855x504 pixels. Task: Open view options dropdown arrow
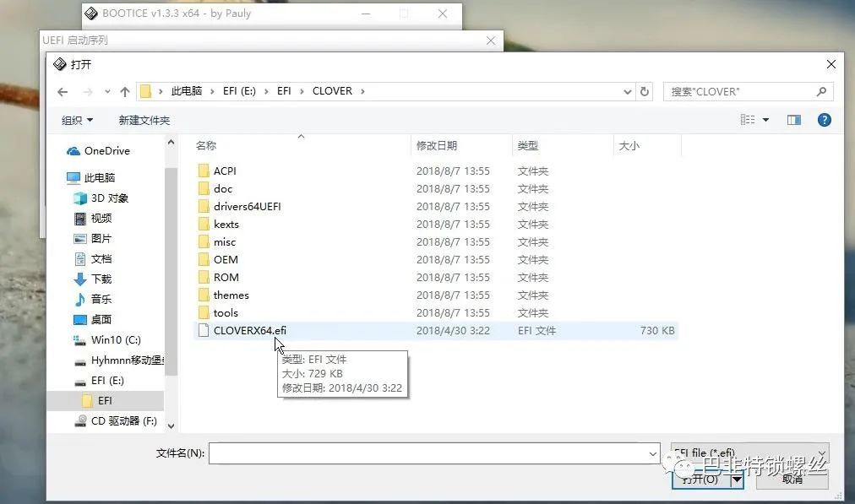[x=765, y=120]
